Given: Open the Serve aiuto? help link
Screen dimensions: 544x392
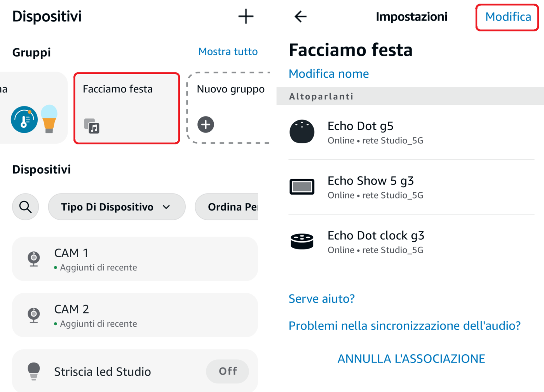Looking at the screenshot, I should (x=321, y=299).
